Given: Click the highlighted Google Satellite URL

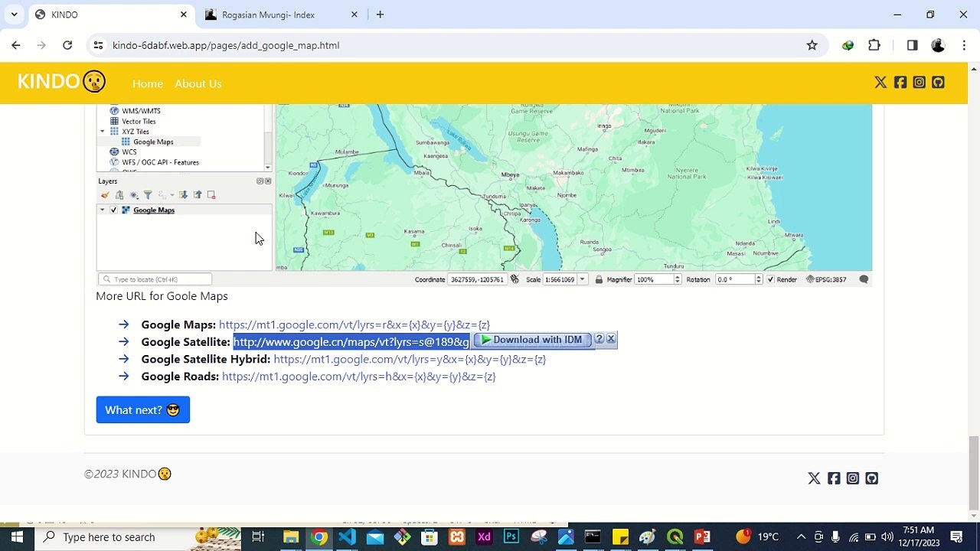Looking at the screenshot, I should 351,342.
